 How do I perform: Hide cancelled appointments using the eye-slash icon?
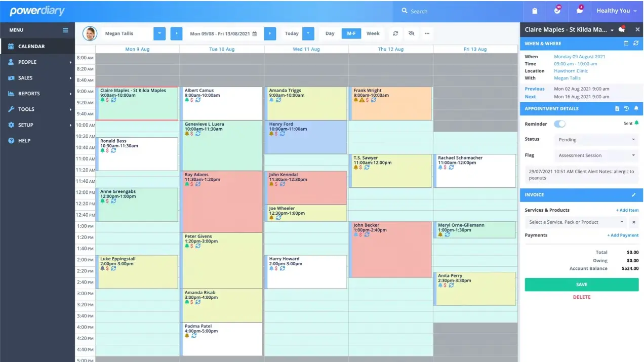coord(411,33)
